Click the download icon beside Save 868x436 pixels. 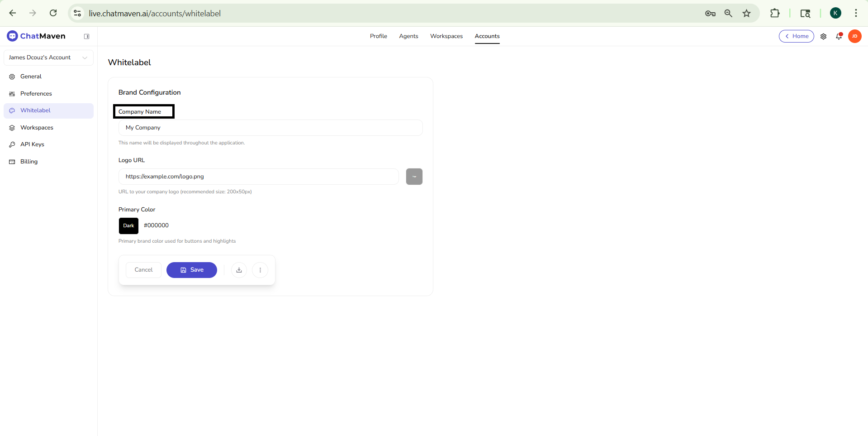coord(239,270)
